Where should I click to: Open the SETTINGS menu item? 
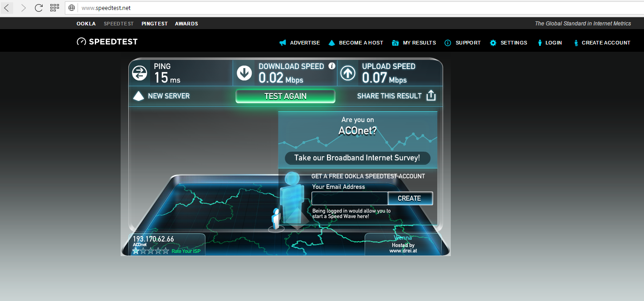point(514,43)
